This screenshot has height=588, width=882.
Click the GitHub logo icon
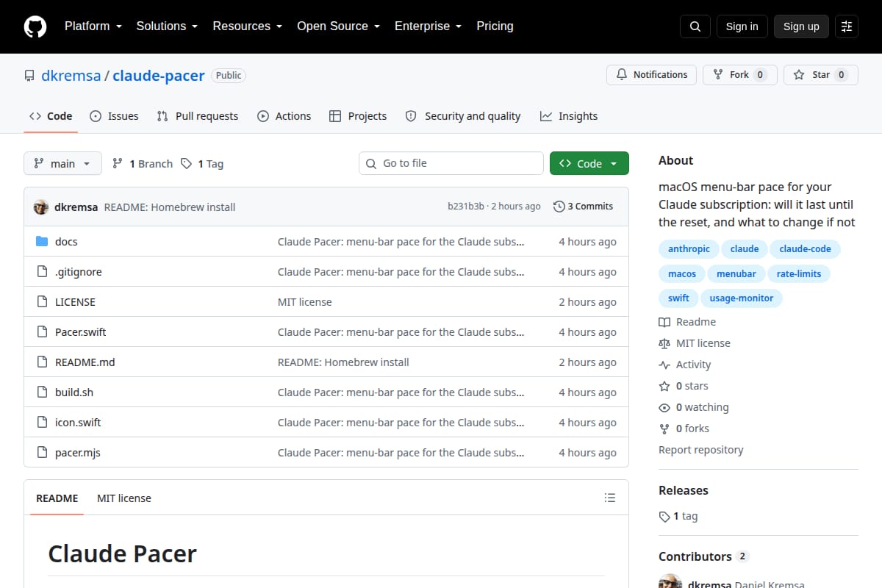coord(35,26)
